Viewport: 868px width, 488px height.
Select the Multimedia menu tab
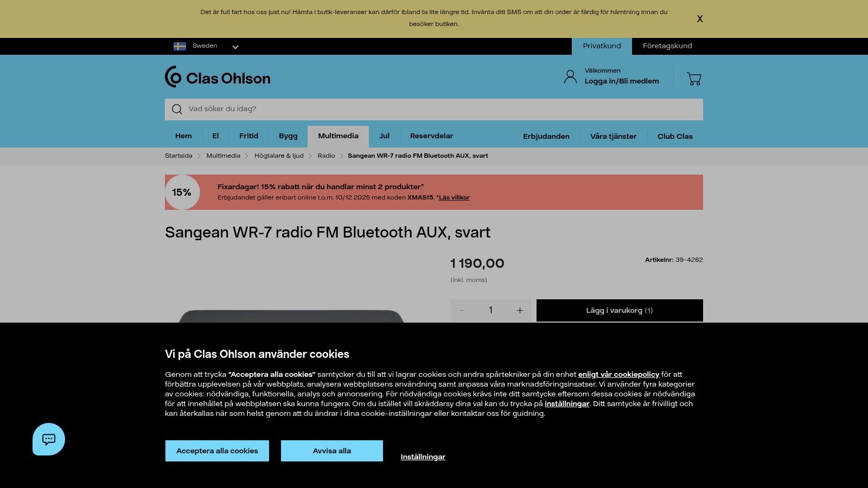click(x=338, y=136)
